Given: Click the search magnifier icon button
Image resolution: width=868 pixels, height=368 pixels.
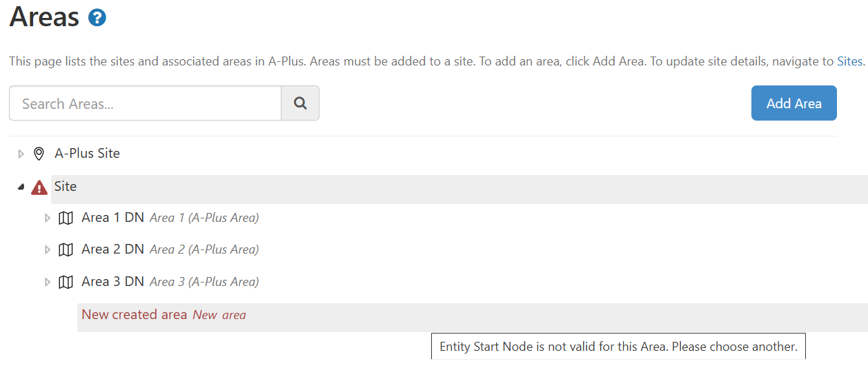Looking at the screenshot, I should [300, 103].
